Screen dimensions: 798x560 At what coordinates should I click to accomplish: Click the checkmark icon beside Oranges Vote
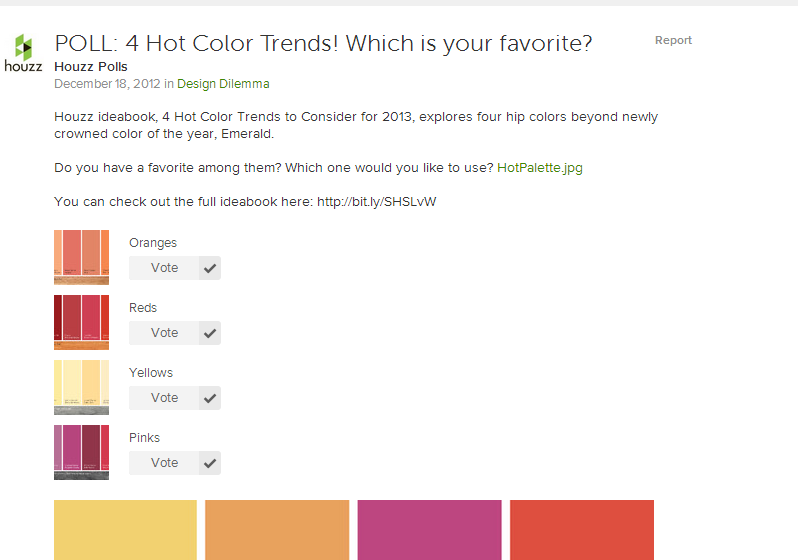tap(210, 268)
